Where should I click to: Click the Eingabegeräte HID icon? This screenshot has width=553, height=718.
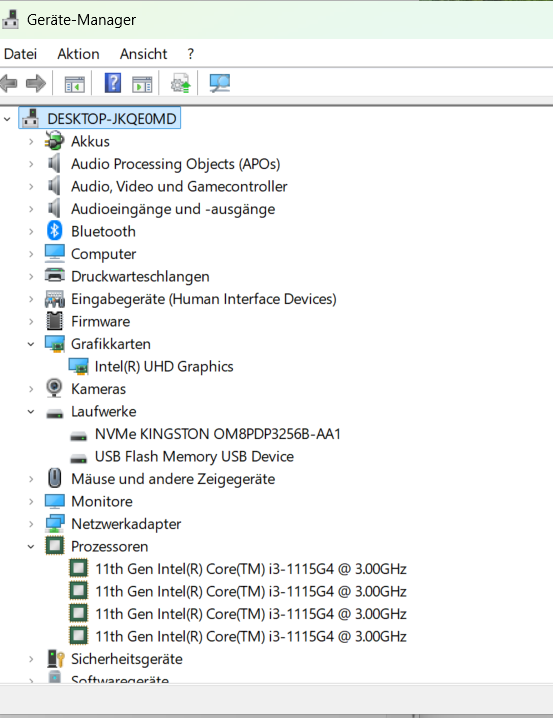point(55,299)
